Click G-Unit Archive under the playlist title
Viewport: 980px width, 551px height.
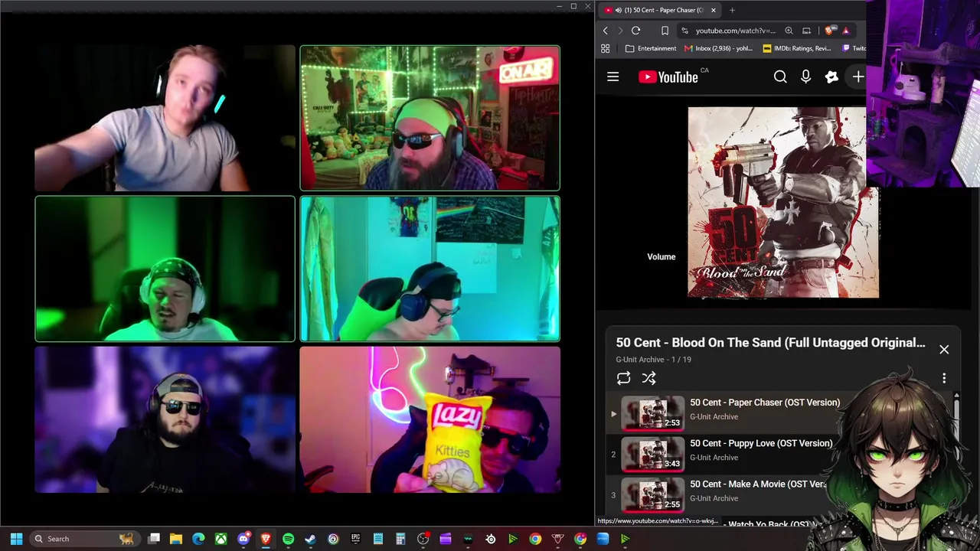click(640, 360)
